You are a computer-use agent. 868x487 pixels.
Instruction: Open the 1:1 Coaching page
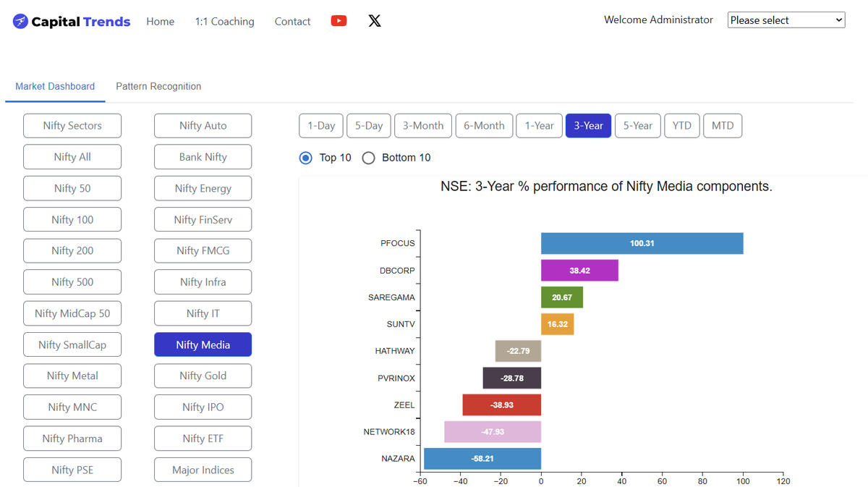(x=224, y=22)
